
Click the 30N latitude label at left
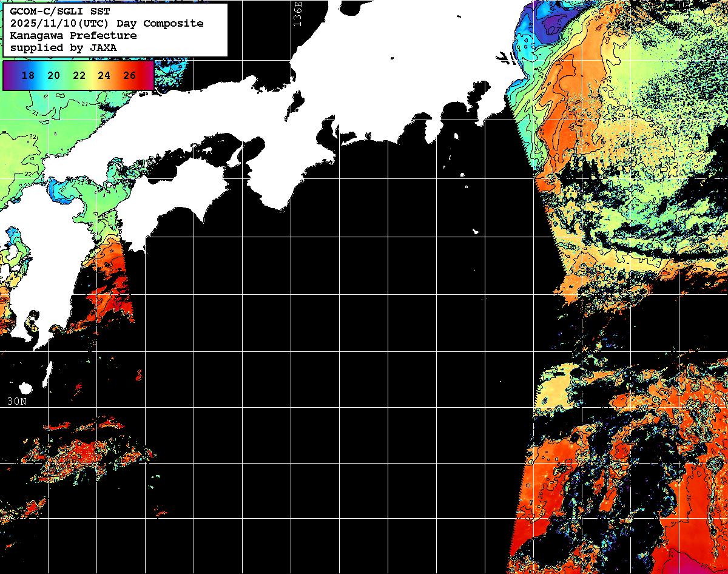[17, 401]
